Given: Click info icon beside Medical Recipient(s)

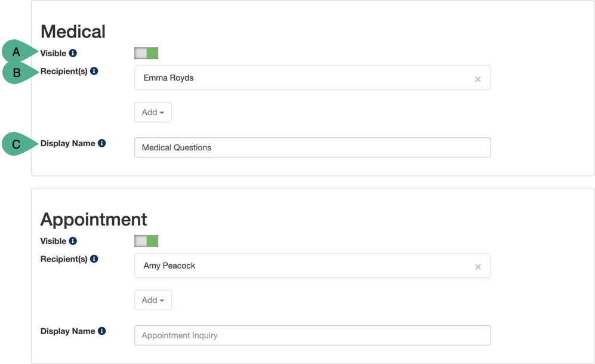Looking at the screenshot, I should [94, 71].
